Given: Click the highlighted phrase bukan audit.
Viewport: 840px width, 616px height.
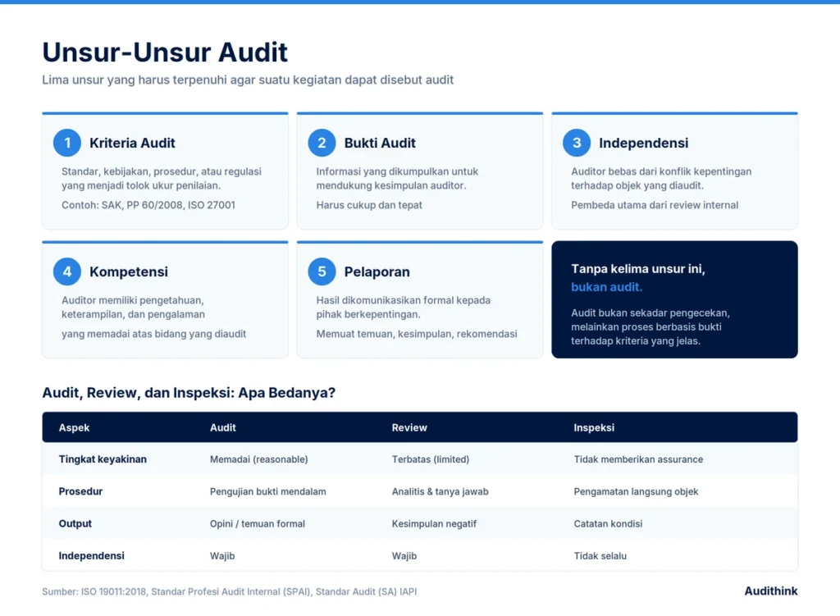Looking at the screenshot, I should point(606,287).
